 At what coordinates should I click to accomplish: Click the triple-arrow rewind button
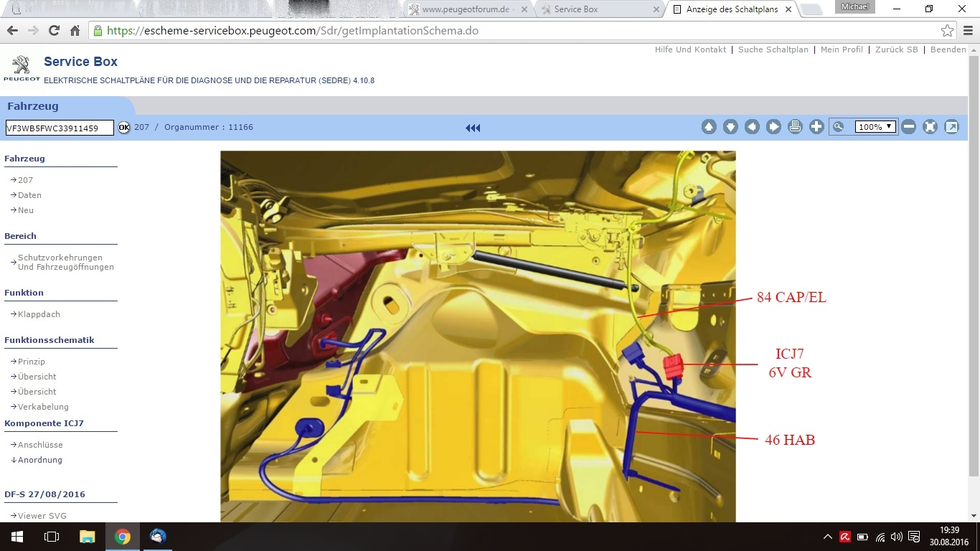473,128
